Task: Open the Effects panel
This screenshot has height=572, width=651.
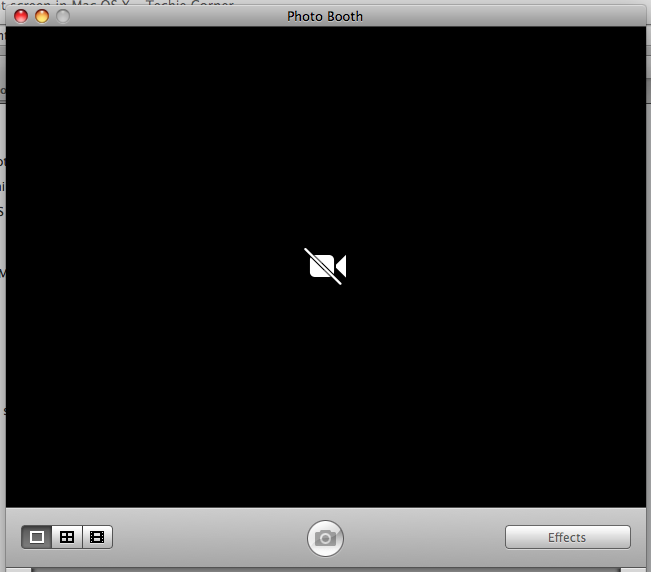Action: click(x=568, y=537)
